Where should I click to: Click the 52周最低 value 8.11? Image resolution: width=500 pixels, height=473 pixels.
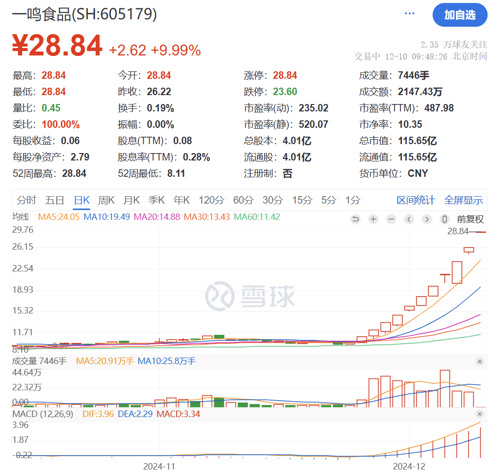pyautogui.click(x=176, y=173)
